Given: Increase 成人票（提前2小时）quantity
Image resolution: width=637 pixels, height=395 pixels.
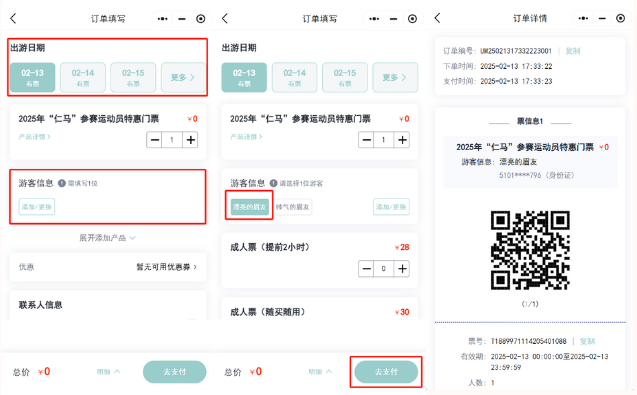Looking at the screenshot, I should (402, 269).
